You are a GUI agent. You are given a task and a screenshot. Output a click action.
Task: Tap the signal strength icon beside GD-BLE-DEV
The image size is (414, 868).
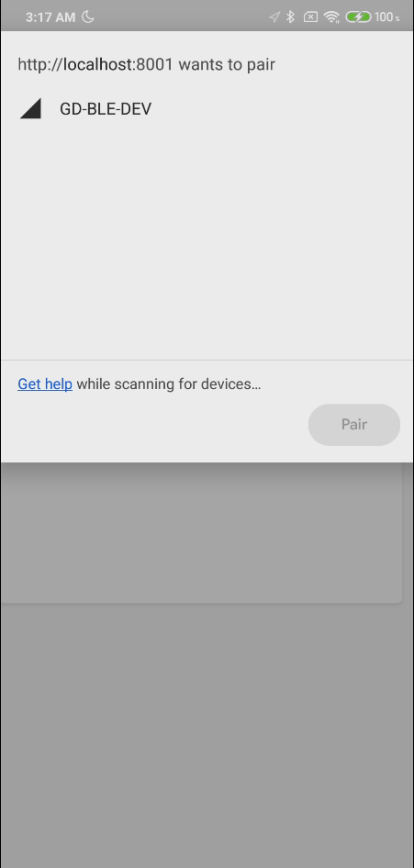click(31, 108)
